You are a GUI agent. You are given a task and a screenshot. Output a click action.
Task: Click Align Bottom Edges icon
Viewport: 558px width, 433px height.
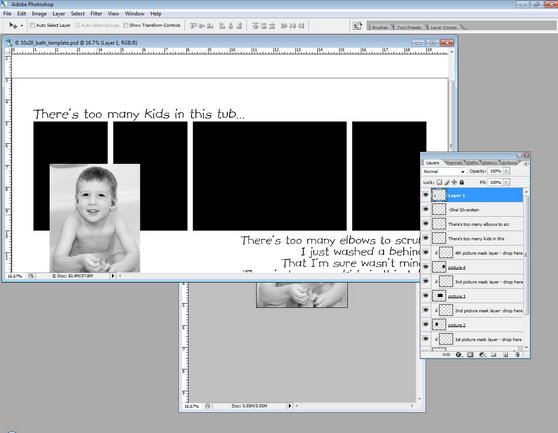[210, 26]
